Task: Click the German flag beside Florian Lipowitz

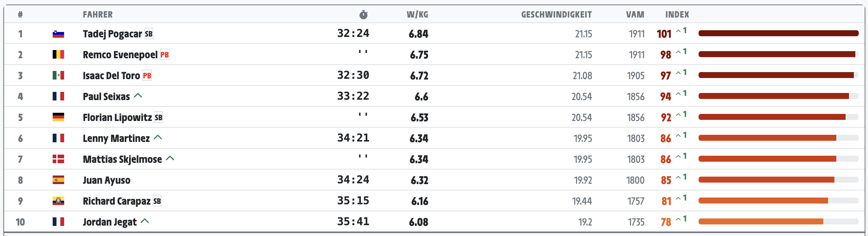Action: [58, 117]
